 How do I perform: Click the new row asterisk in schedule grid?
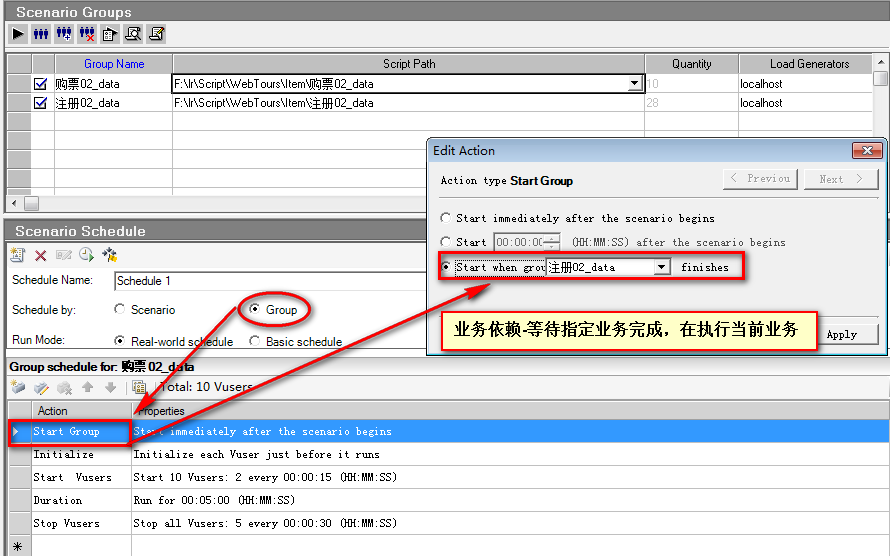point(18,546)
